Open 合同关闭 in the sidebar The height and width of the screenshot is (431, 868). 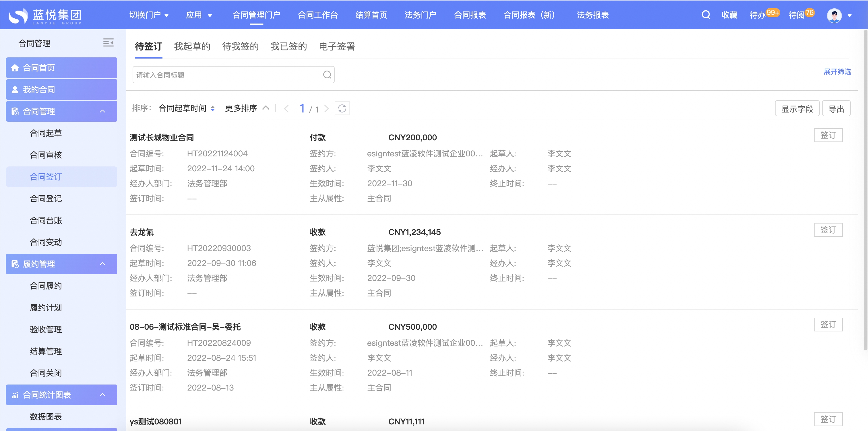[x=46, y=373]
